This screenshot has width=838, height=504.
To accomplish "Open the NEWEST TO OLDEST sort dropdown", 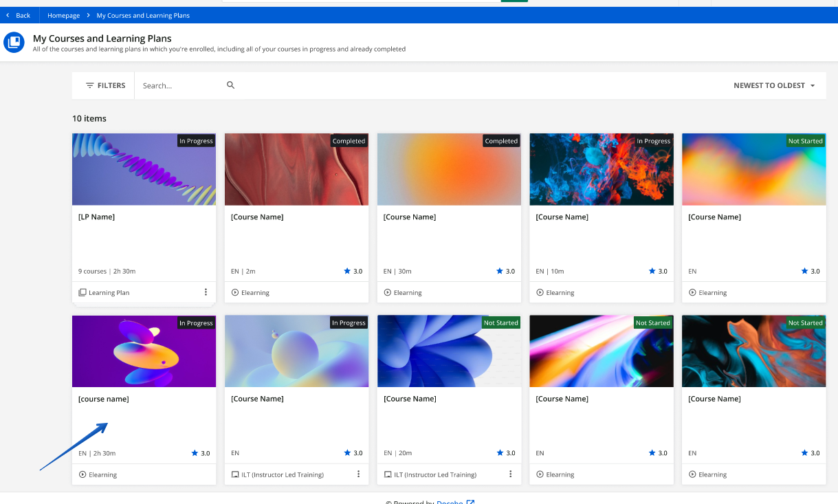I will pos(774,85).
